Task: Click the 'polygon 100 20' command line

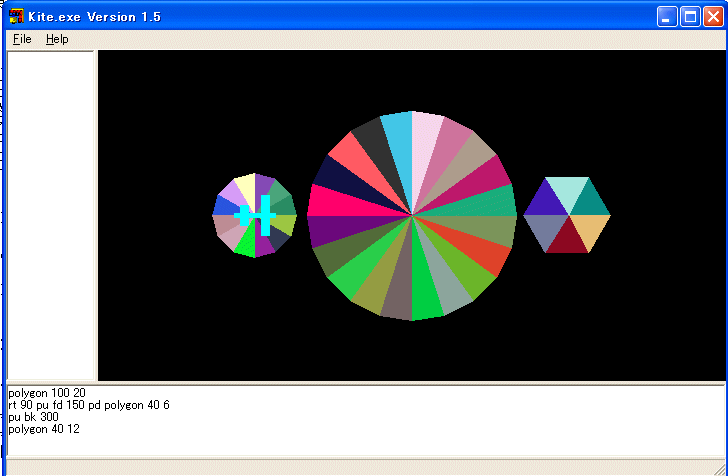Action: [x=47, y=393]
